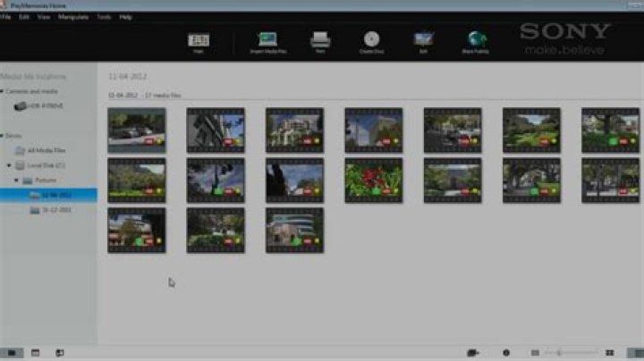Select second thumbnail in second row

coord(216,180)
